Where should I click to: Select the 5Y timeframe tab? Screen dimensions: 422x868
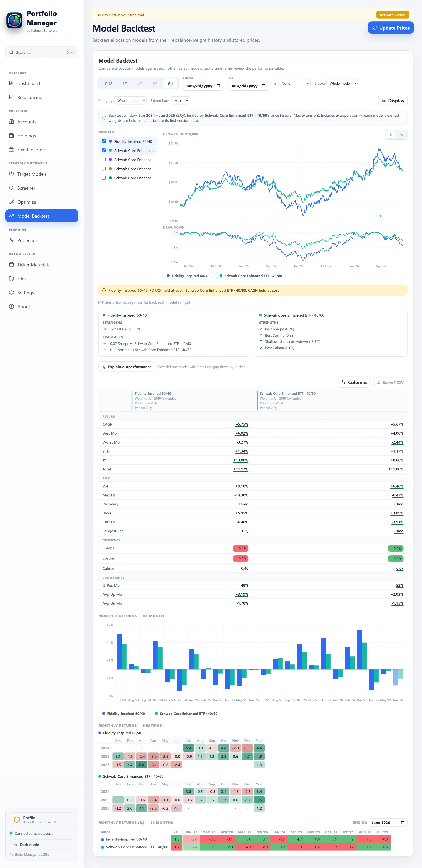(x=155, y=83)
